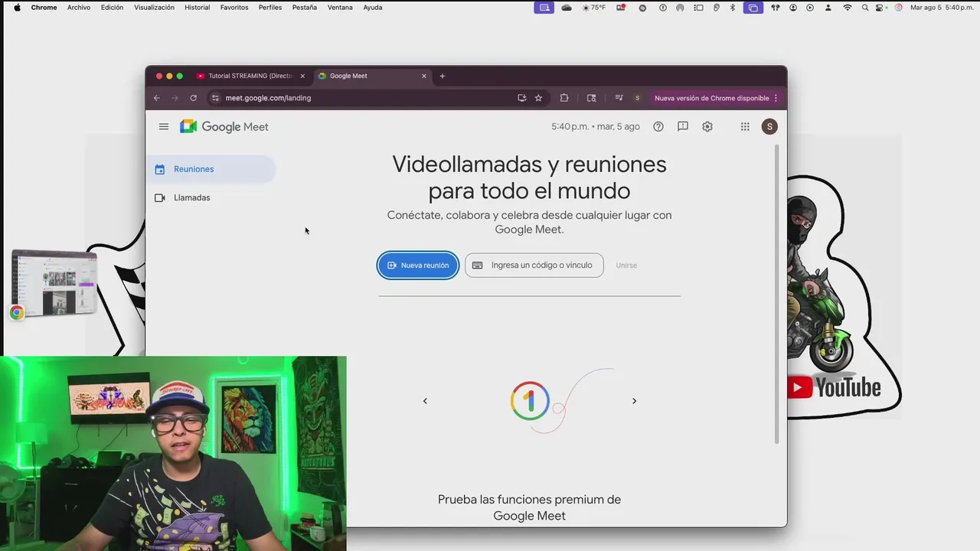Open the Google account avatar S in Meet
The image size is (980, 551).
pyautogui.click(x=769, y=127)
